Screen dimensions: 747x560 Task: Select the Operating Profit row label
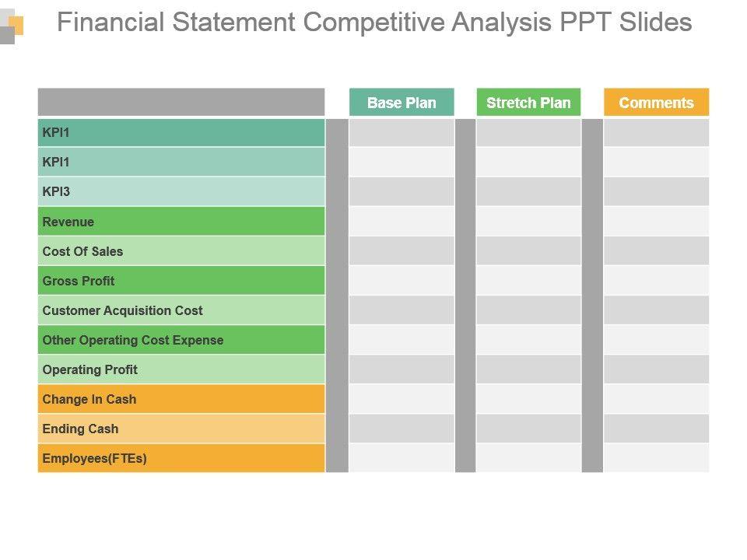181,369
